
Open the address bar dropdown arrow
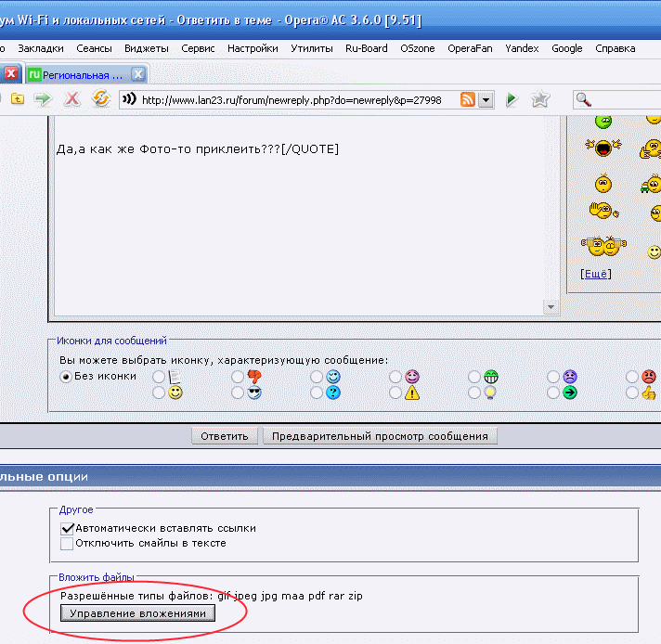click(x=486, y=100)
